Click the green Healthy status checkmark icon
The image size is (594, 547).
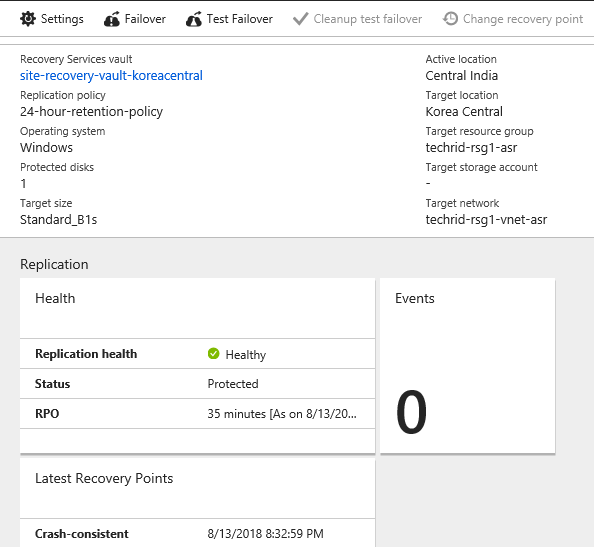tap(213, 353)
